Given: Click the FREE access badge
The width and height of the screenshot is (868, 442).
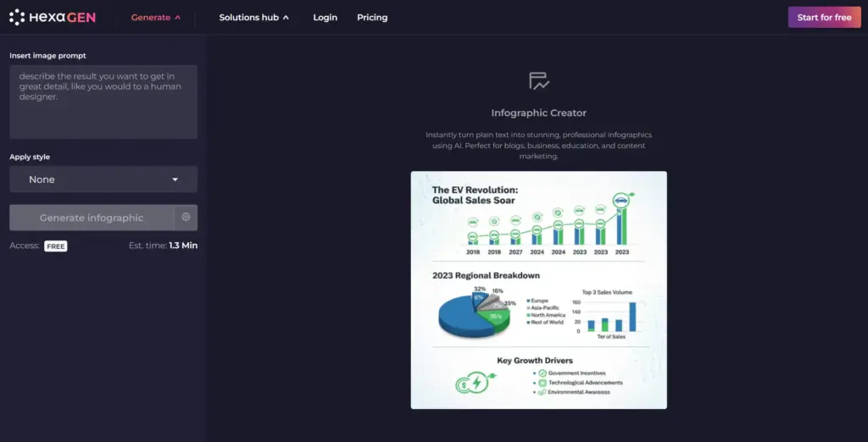Looking at the screenshot, I should (56, 246).
